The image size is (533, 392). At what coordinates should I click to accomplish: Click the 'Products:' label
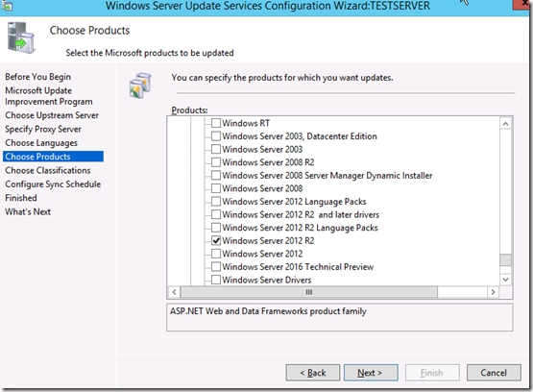point(189,110)
